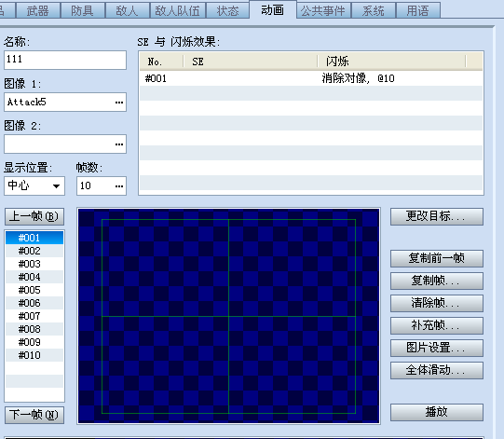
Task: Switch to the 状态 tab
Action: [227, 10]
